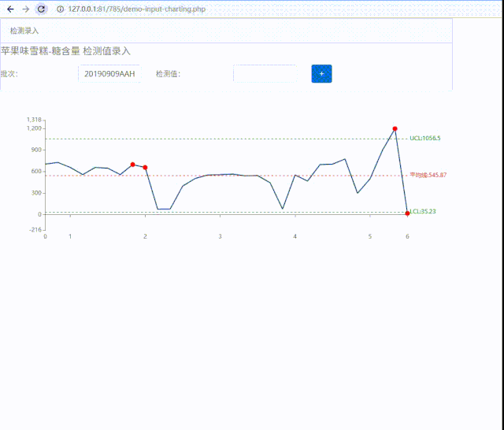This screenshot has height=430, width=504.
Task: Click the x-axis label 4
Action: coord(295,236)
